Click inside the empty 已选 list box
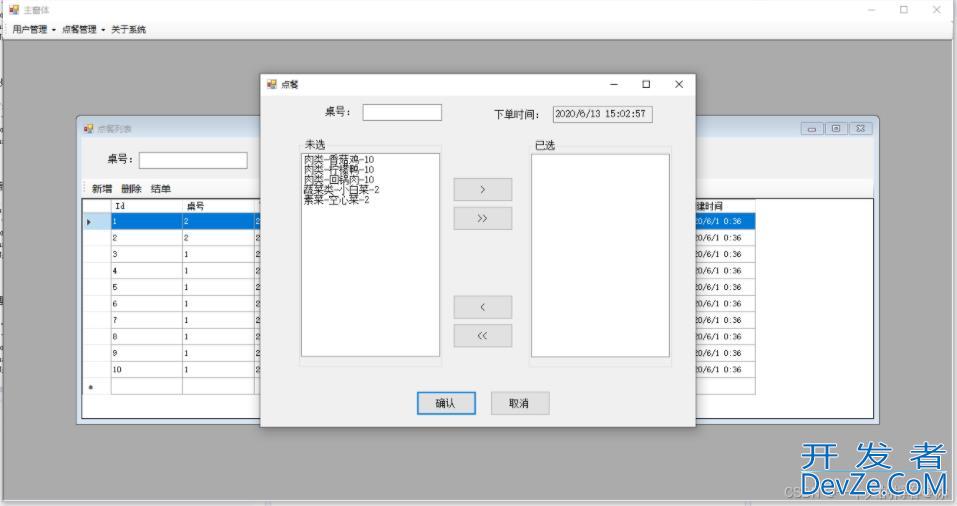 coord(600,255)
